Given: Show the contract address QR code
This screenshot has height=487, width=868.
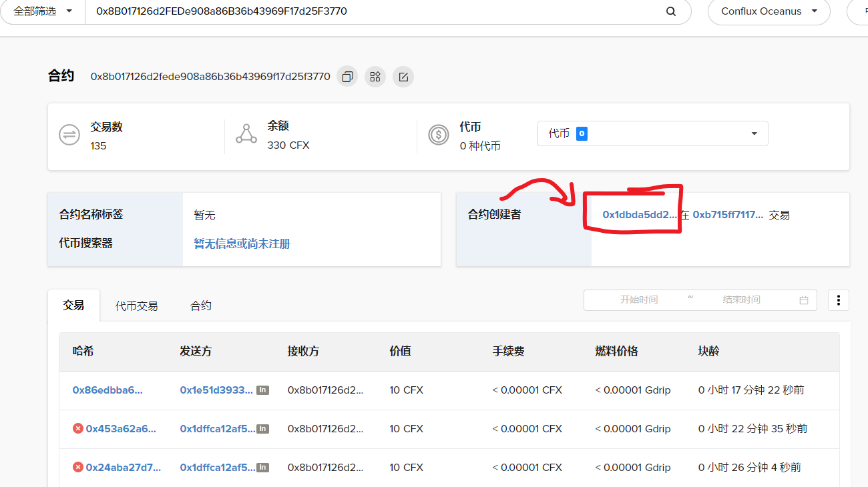Looking at the screenshot, I should [375, 77].
